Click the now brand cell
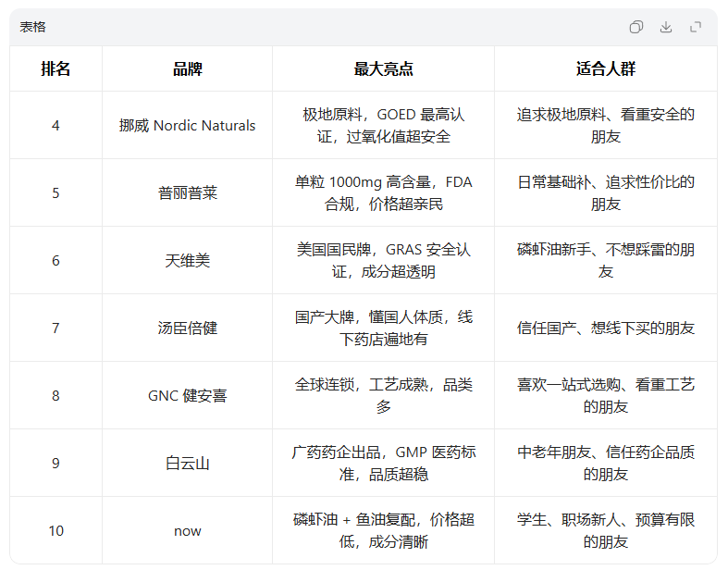This screenshot has width=728, height=570. pos(187,531)
